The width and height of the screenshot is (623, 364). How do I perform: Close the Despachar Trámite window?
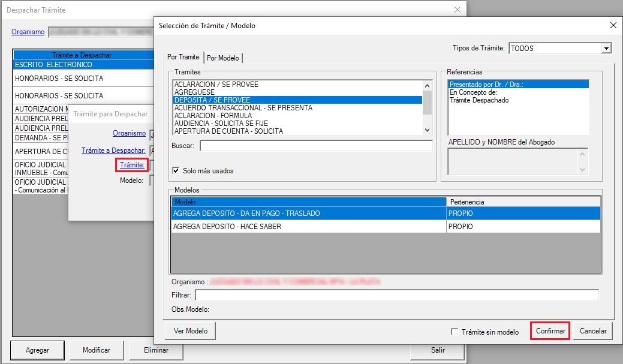click(458, 10)
